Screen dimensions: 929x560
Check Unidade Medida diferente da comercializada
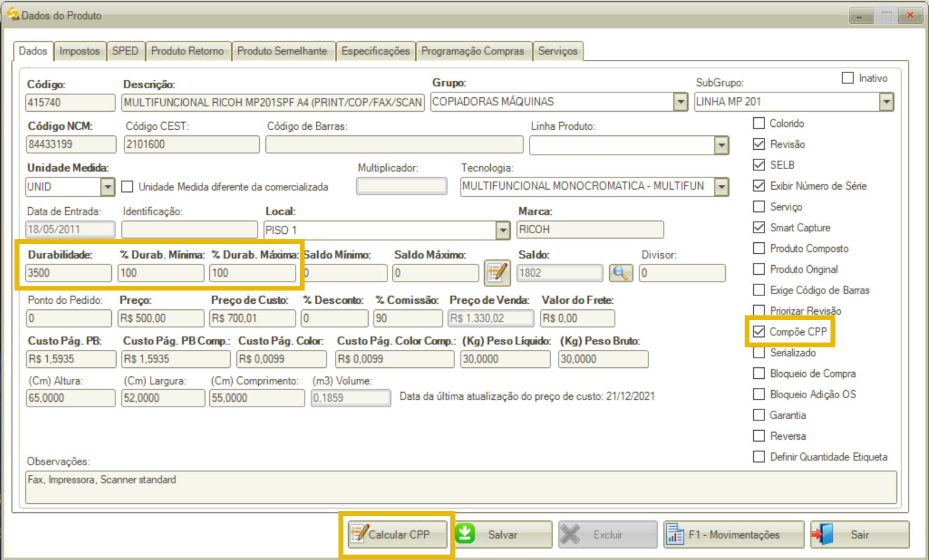tap(128, 187)
